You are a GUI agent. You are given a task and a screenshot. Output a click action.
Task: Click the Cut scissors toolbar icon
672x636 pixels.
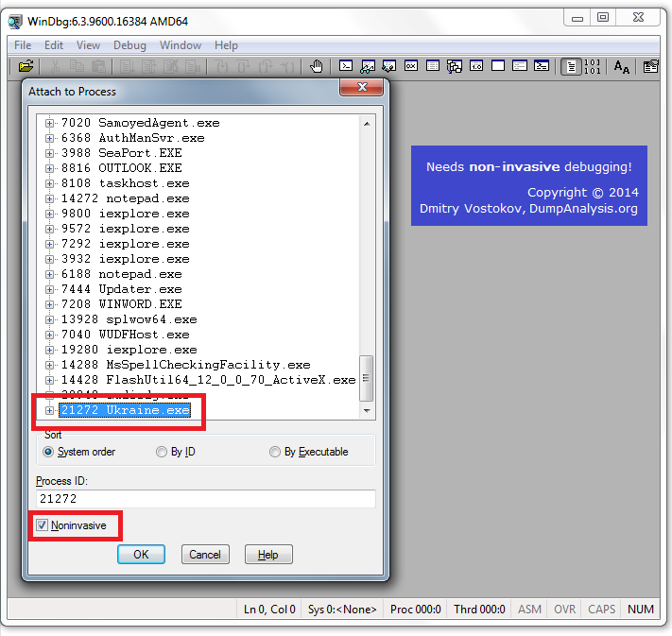[x=55, y=66]
